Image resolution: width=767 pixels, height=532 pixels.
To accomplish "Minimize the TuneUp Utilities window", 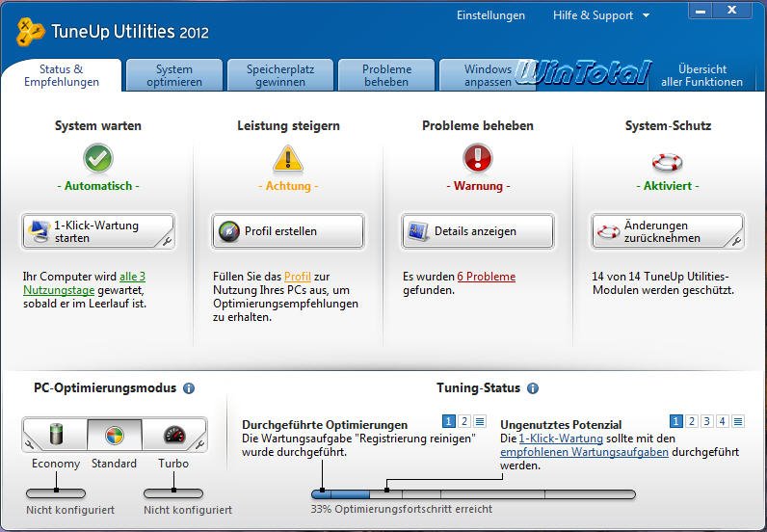I will coord(701,11).
